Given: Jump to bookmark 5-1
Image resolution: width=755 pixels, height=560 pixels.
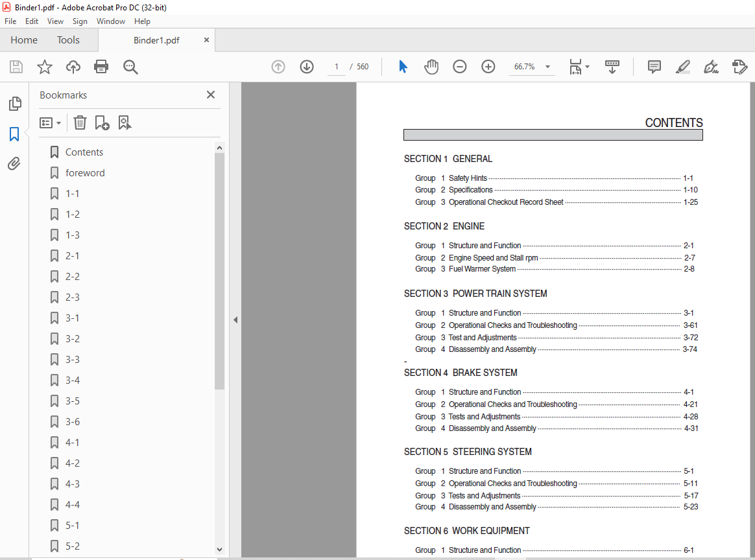Looking at the screenshot, I should coord(73,526).
